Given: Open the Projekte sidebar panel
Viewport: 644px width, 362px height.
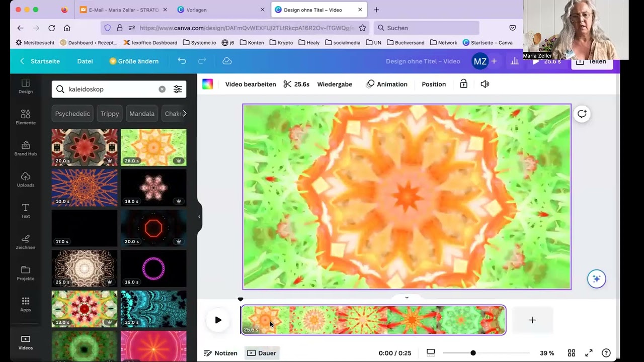Looking at the screenshot, I should [26, 273].
